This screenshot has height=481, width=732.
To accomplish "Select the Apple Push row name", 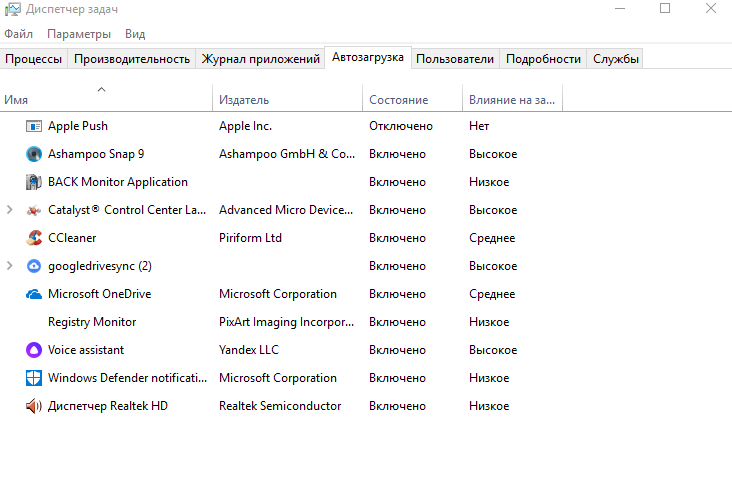I will click(x=78, y=126).
